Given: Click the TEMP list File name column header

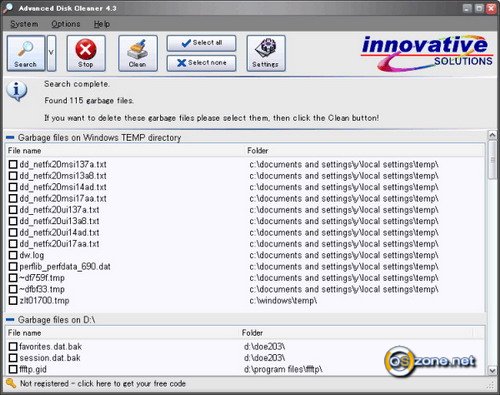Looking at the screenshot, I should click(125, 151).
